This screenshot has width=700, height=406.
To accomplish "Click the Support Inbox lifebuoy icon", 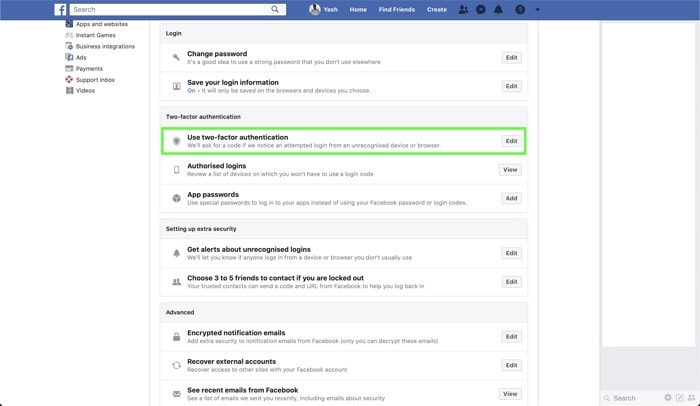I will 69,80.
